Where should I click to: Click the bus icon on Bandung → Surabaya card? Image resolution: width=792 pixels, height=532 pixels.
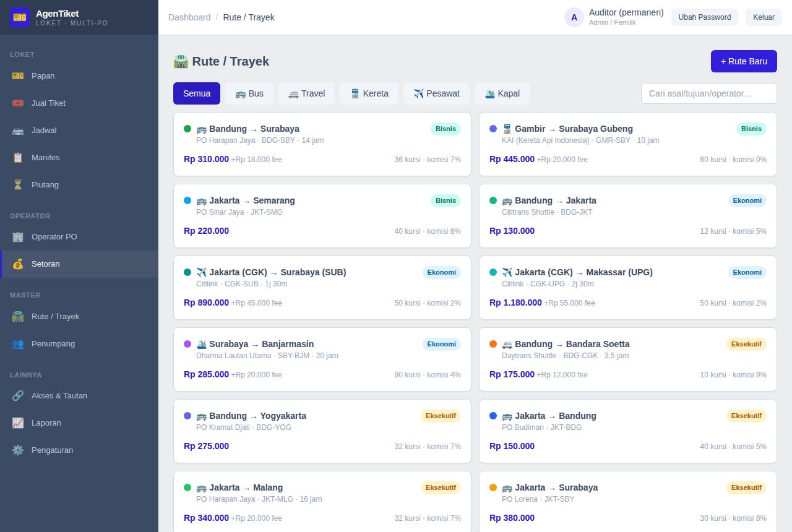[x=202, y=129]
